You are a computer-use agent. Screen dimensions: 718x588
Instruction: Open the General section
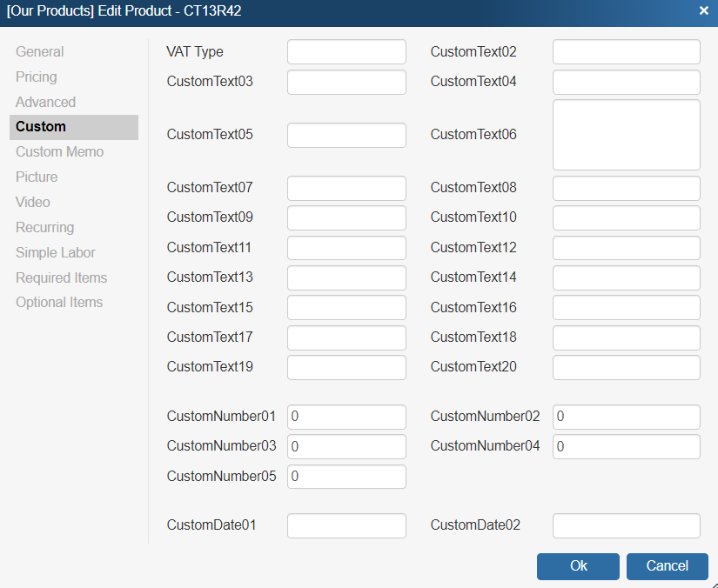tap(40, 52)
